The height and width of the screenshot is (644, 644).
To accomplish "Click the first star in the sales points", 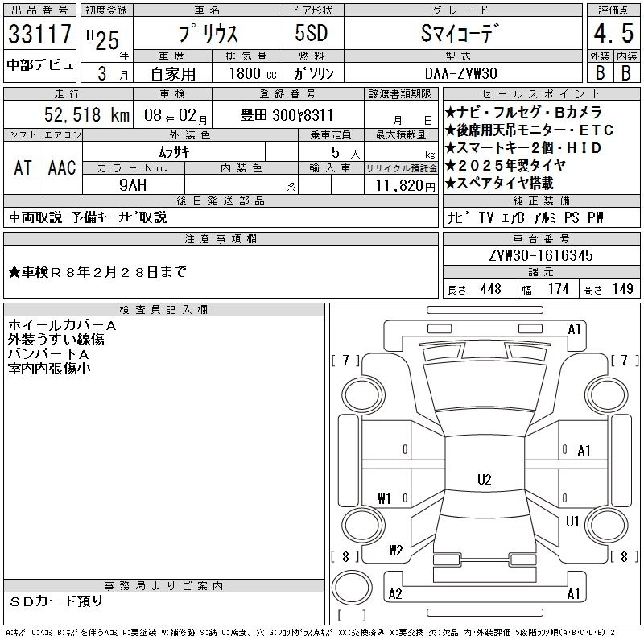I will pyautogui.click(x=451, y=113).
